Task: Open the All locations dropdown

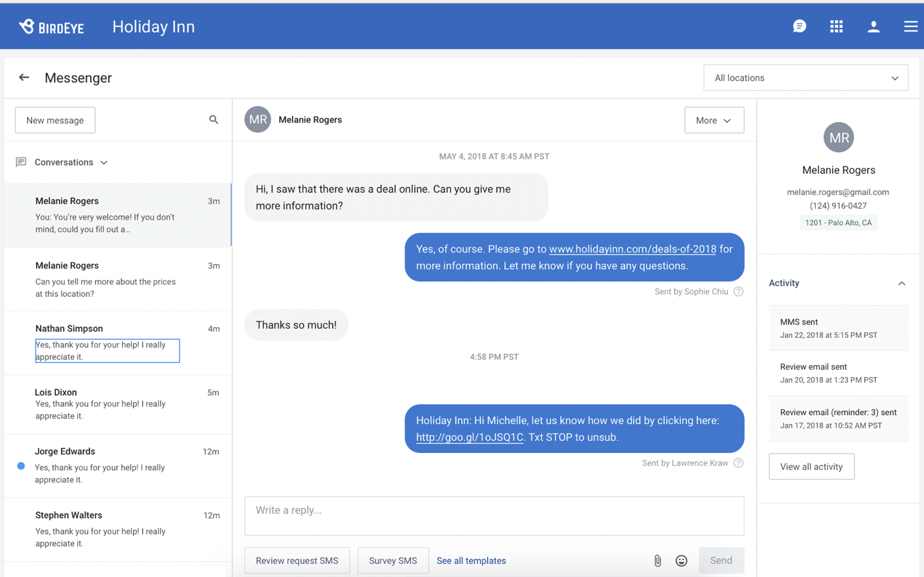Action: (805, 78)
